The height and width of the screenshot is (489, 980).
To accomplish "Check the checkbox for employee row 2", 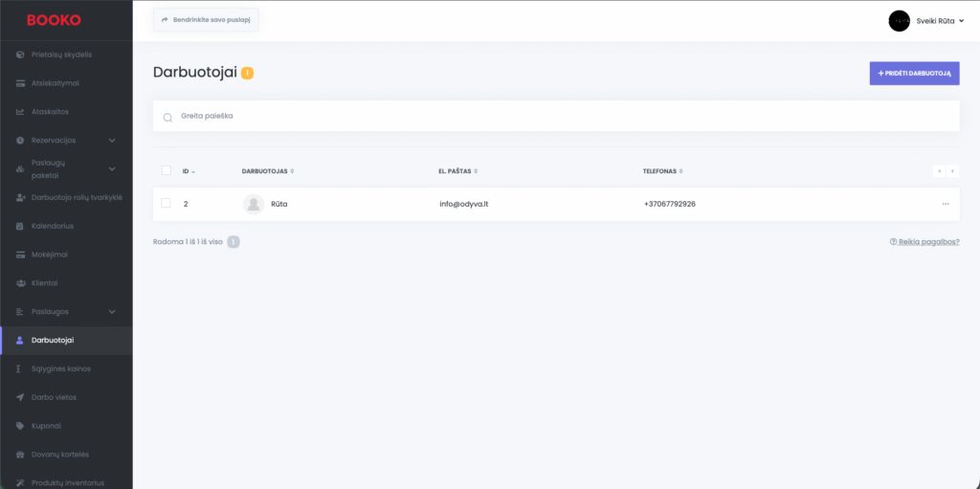I will point(167,203).
